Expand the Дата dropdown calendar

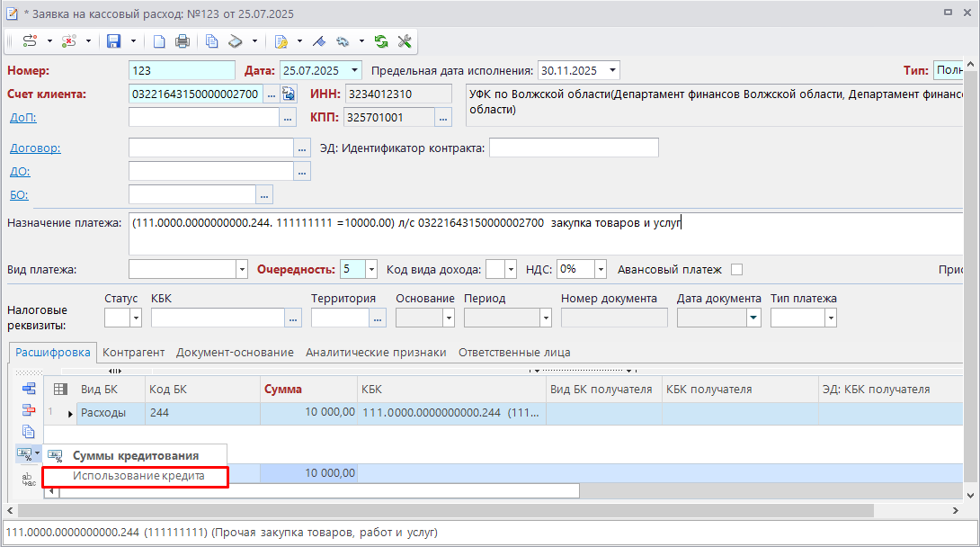355,70
